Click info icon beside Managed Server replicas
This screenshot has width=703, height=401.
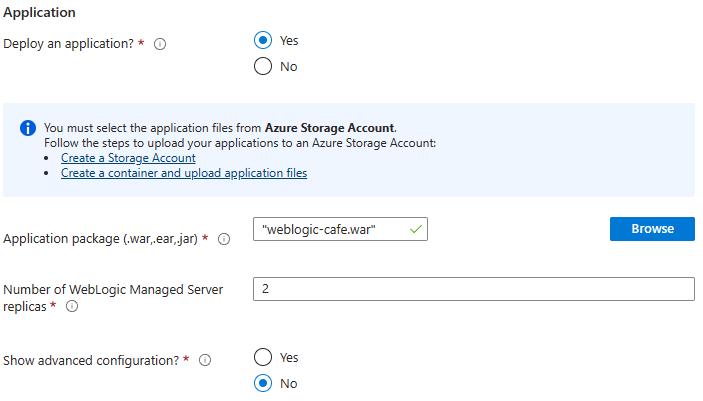pyautogui.click(x=72, y=307)
